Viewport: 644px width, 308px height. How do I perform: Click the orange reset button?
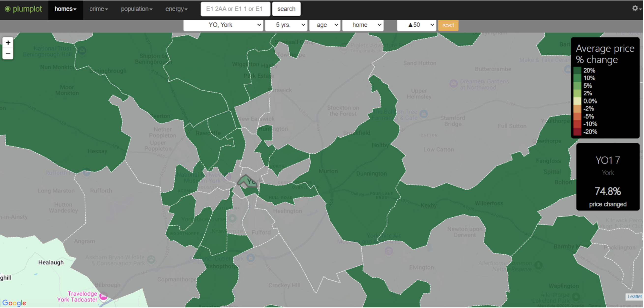[x=448, y=25]
